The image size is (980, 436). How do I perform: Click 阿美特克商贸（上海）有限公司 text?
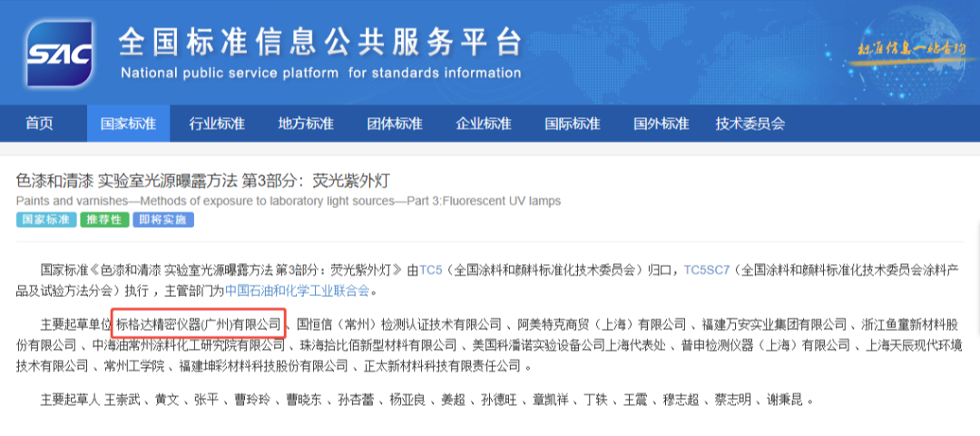pos(602,324)
